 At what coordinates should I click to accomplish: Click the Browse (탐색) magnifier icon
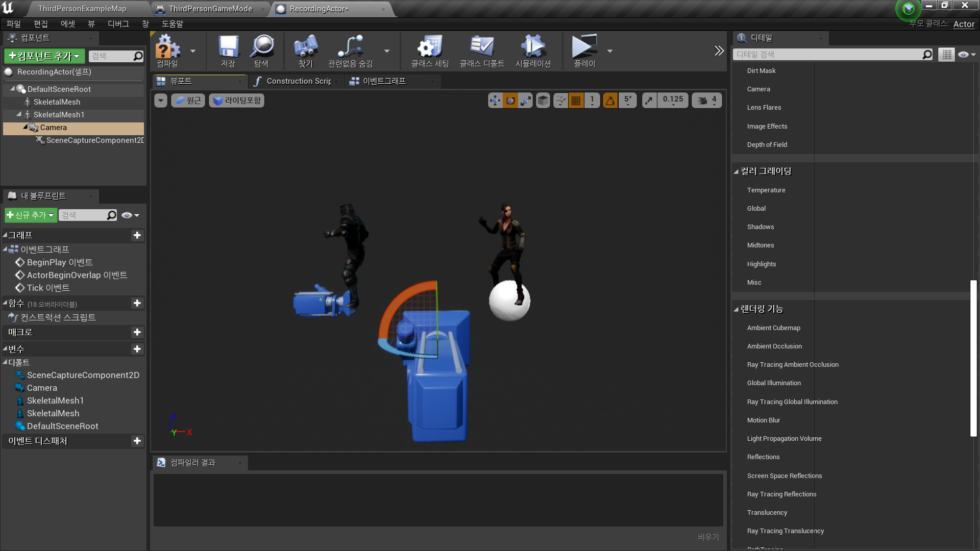(262, 51)
